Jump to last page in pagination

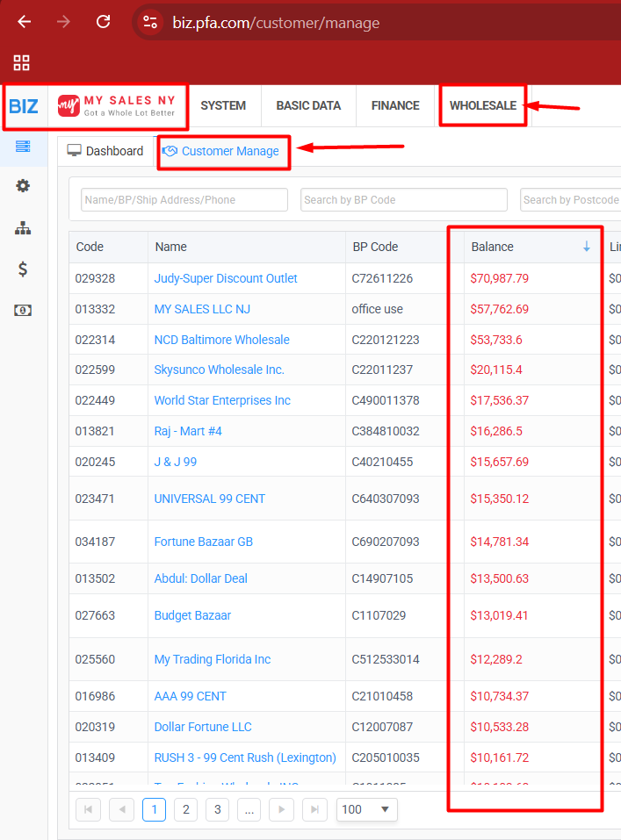314,809
